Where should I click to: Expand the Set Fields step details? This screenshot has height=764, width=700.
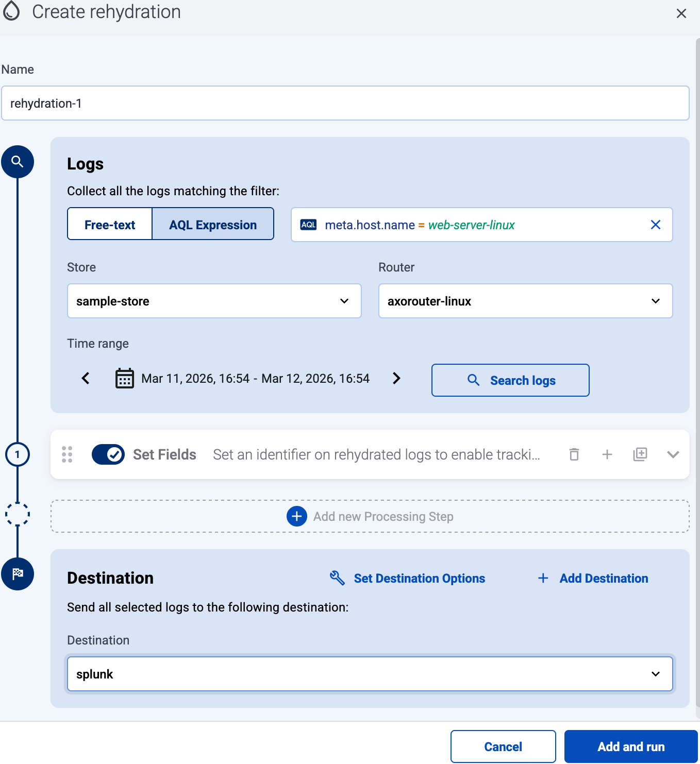(x=673, y=454)
